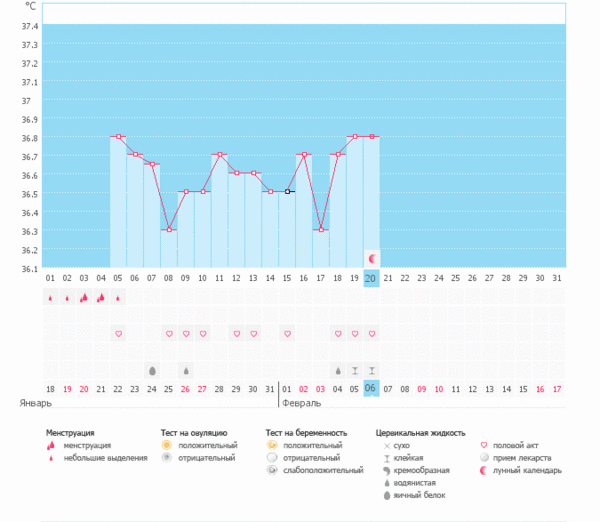
Task: Click the heart icon on cycle day 05
Action: 118,333
